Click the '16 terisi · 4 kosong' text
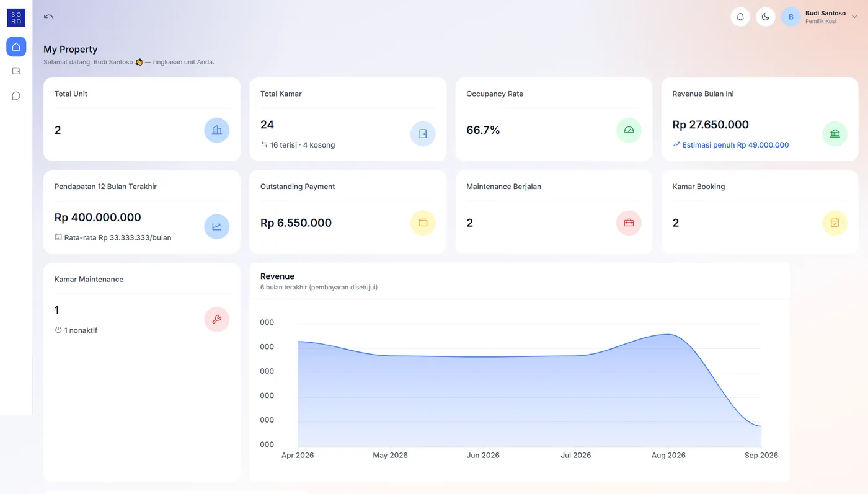The width and height of the screenshot is (868, 494). pyautogui.click(x=303, y=145)
